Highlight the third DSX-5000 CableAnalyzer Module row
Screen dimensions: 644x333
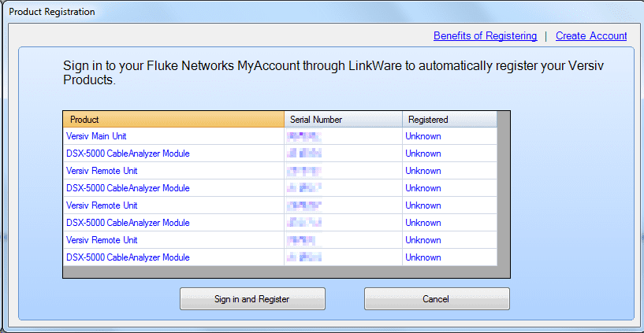[x=128, y=223]
